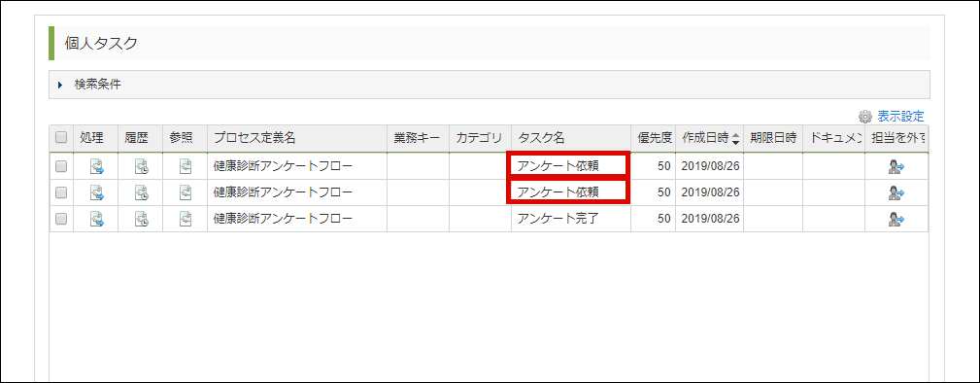Open the 表示設定 display settings link

point(900,117)
